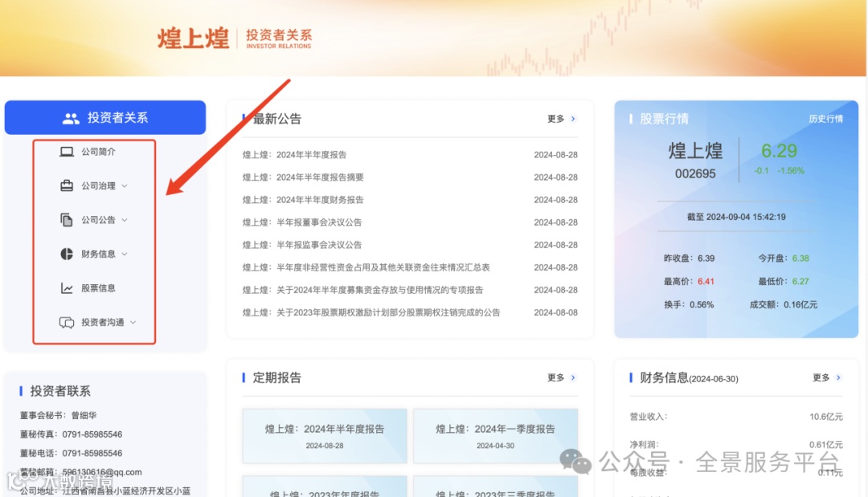Click arrow beside 更多 in 财务信息 panel
The width and height of the screenshot is (868, 497).
838,377
